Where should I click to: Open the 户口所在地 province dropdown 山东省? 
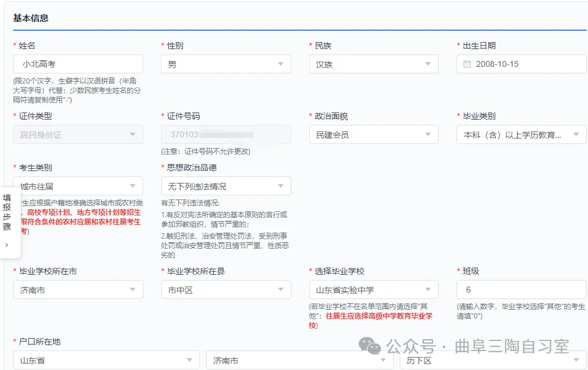[107, 361]
